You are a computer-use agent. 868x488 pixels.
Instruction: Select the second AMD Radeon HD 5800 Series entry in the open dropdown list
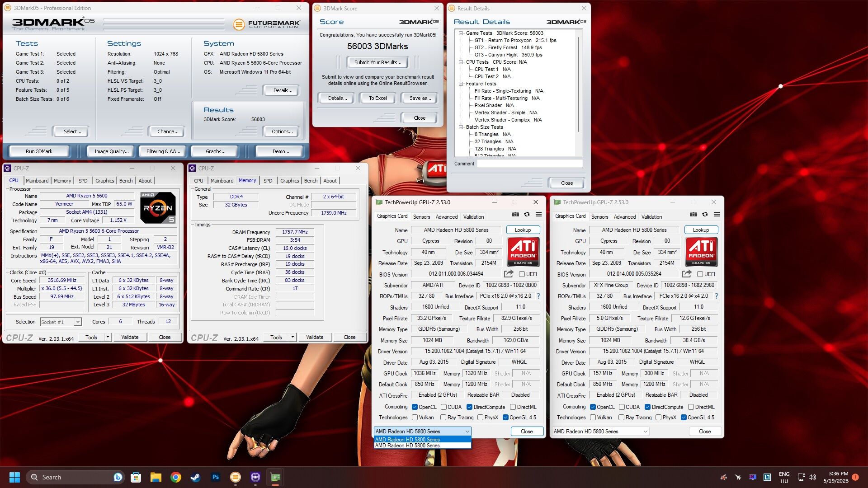pyautogui.click(x=422, y=446)
